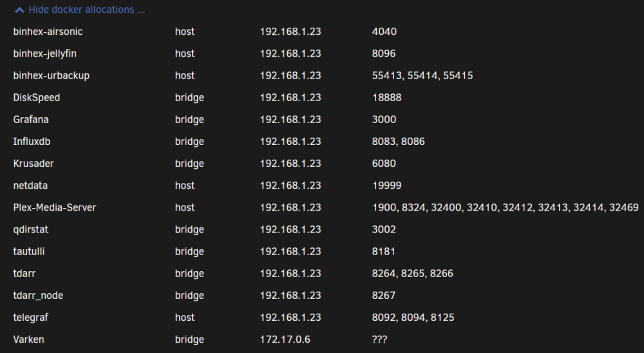Select qdirstat container name
Screen dimensions: 644x353
pyautogui.click(x=31, y=229)
